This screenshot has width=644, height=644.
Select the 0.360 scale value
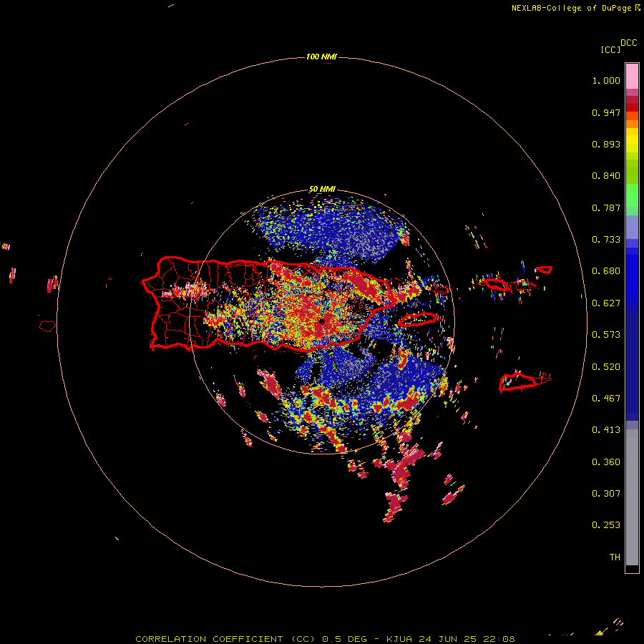click(x=606, y=462)
